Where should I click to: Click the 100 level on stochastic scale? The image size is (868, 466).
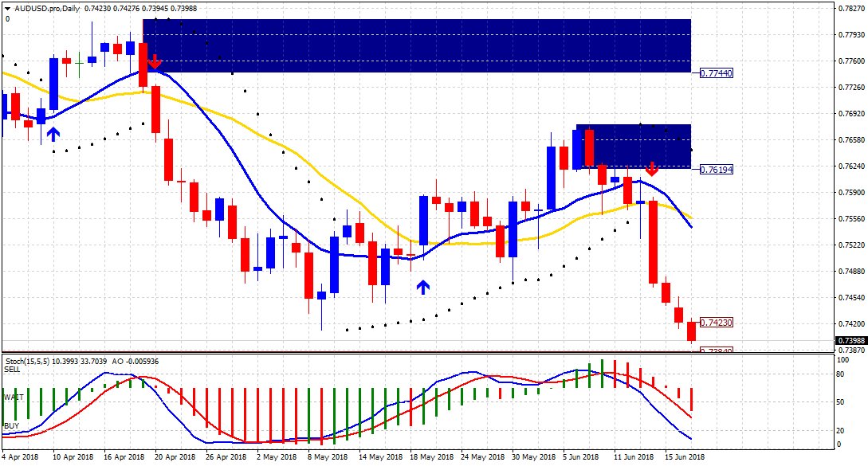click(x=842, y=360)
